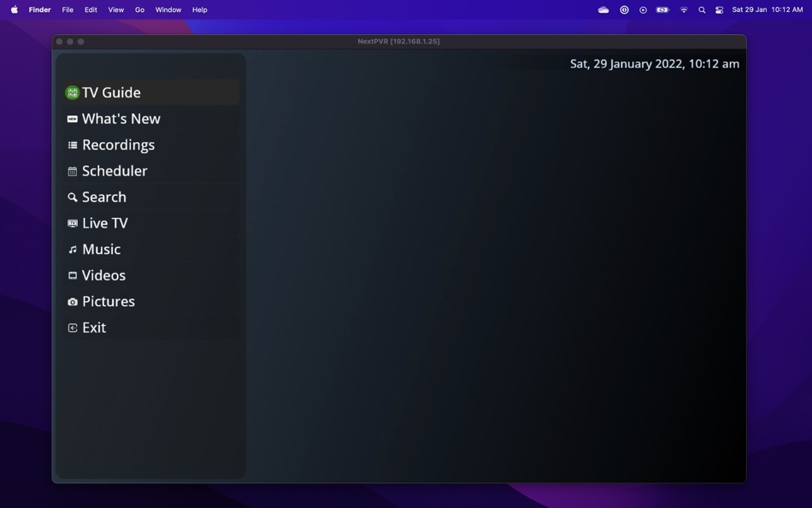Viewport: 812px width, 508px height.
Task: Open the Go menu
Action: (139, 9)
